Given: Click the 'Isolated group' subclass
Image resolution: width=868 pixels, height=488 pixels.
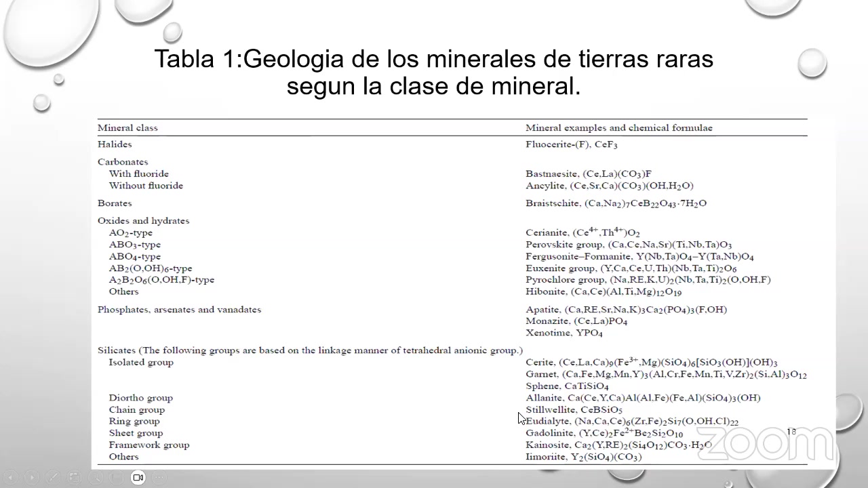Looking at the screenshot, I should pos(141,363).
